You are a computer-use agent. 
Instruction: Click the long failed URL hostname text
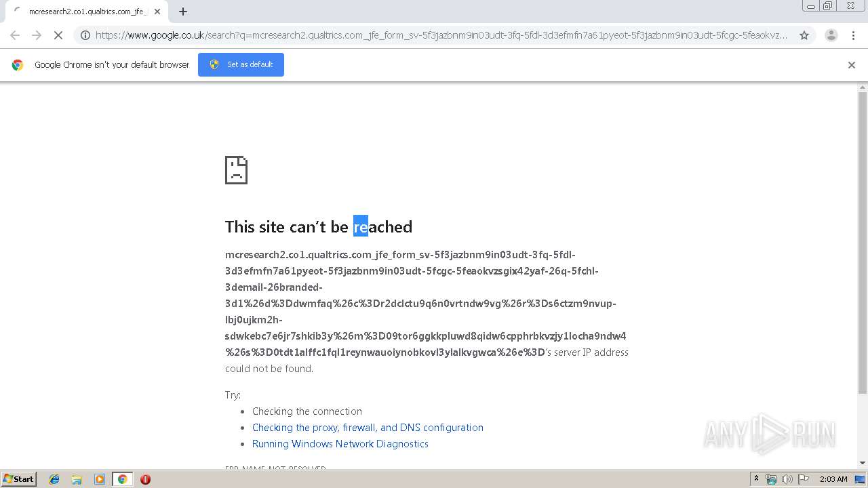pos(426,304)
